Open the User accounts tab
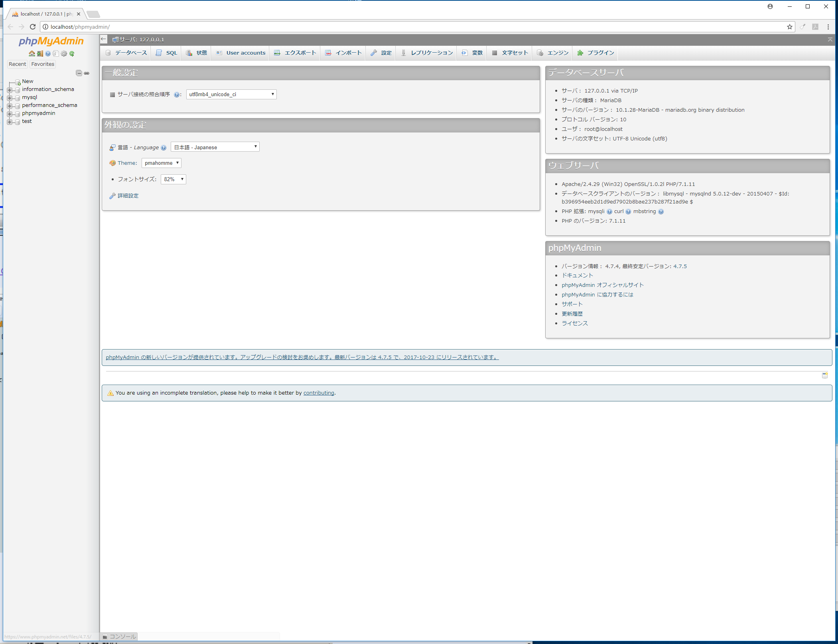This screenshot has width=838, height=644. (241, 53)
